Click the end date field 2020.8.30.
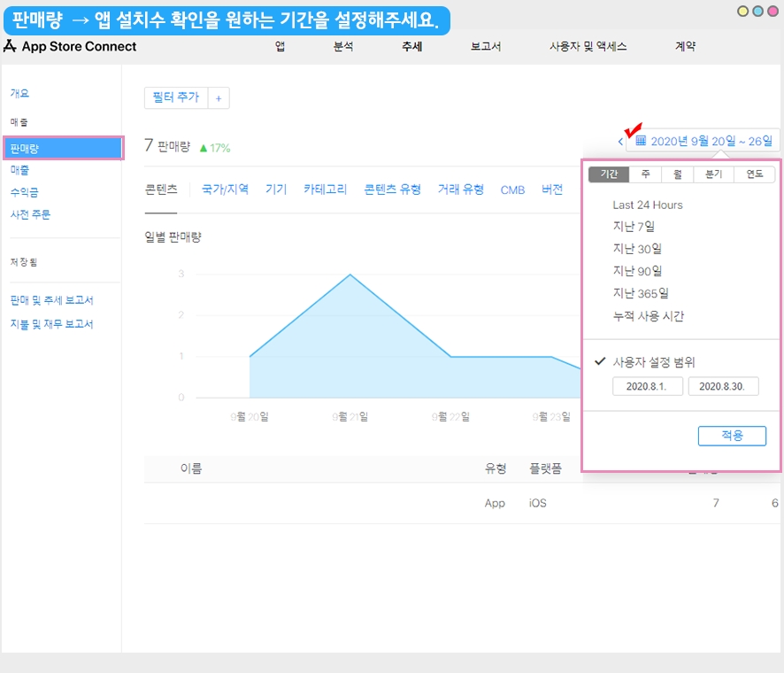The width and height of the screenshot is (784, 673). (723, 387)
